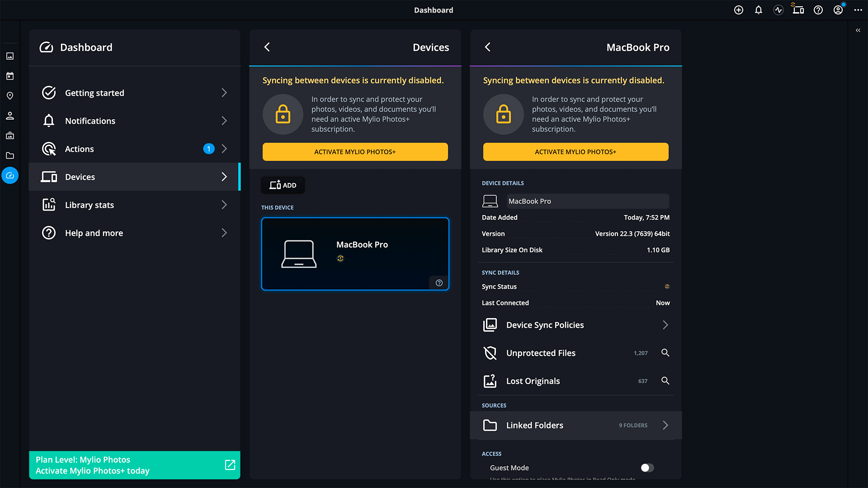Select the Dashboard gauge icon in sidebar
Screen dimensions: 868x488
pos(10,175)
